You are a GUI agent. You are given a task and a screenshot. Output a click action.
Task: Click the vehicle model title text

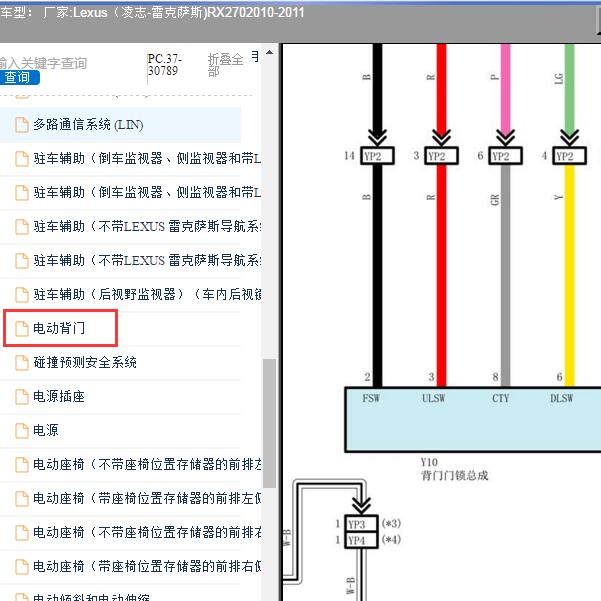[152, 13]
